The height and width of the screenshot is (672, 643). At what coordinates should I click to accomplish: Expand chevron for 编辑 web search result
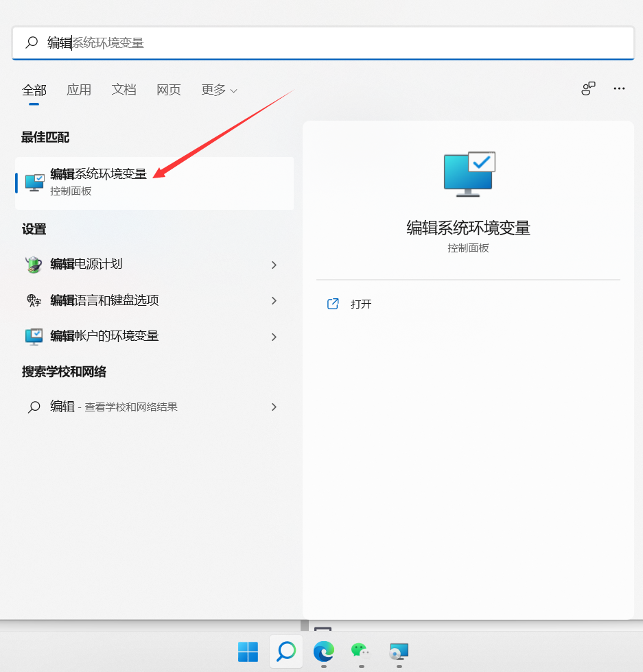(x=274, y=407)
